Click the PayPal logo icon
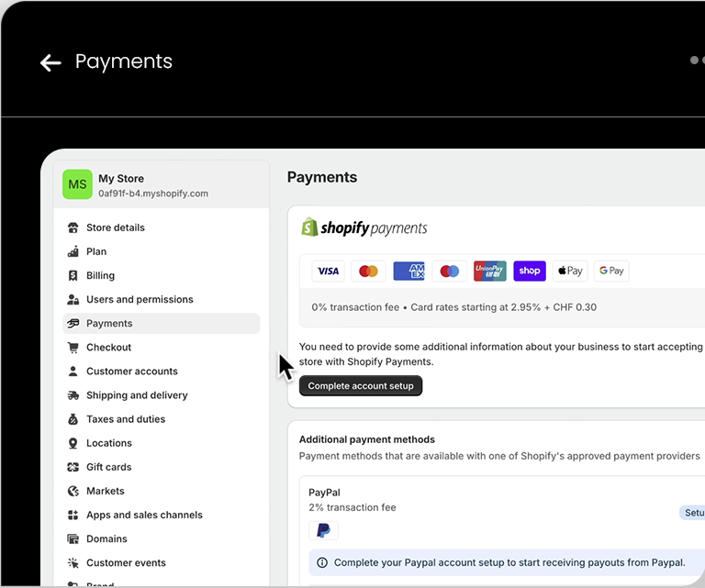The image size is (705, 588). pos(323,530)
